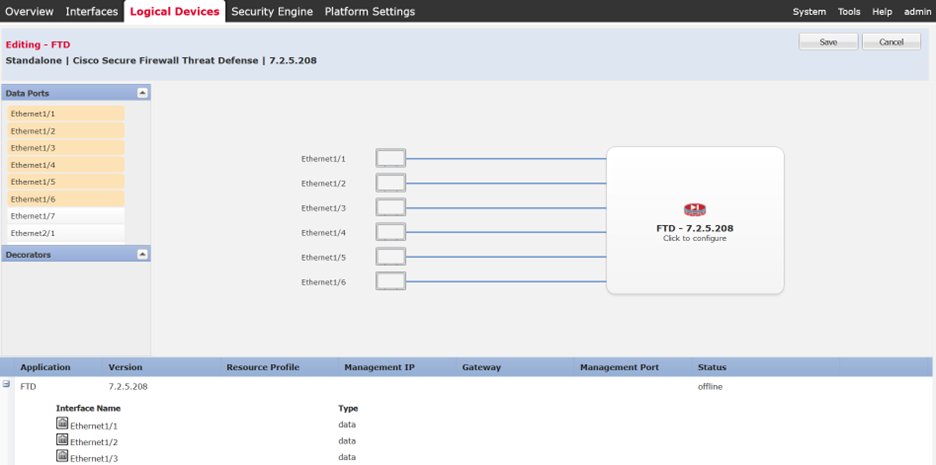Select Ethernet1/1 in Data Ports list
936x465 pixels.
click(x=66, y=113)
